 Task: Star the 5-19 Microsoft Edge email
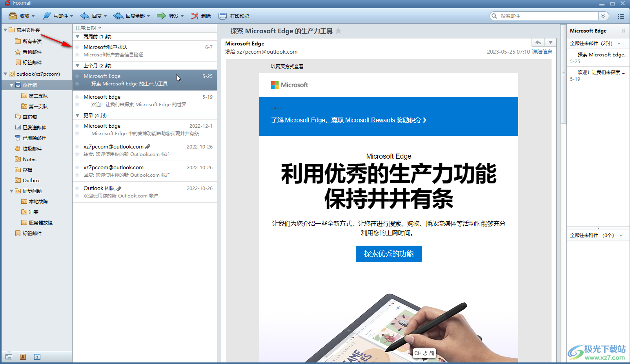click(77, 105)
